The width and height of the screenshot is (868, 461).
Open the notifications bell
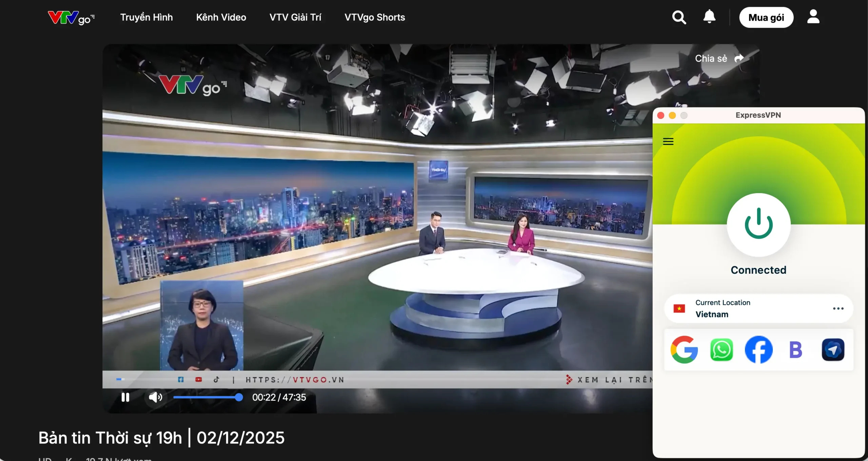(710, 17)
